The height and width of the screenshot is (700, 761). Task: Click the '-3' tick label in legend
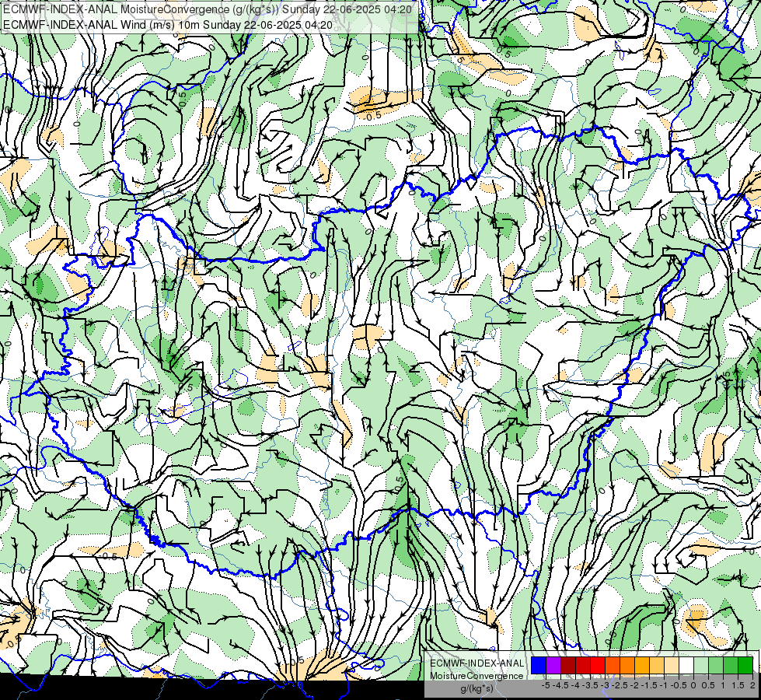click(x=606, y=685)
